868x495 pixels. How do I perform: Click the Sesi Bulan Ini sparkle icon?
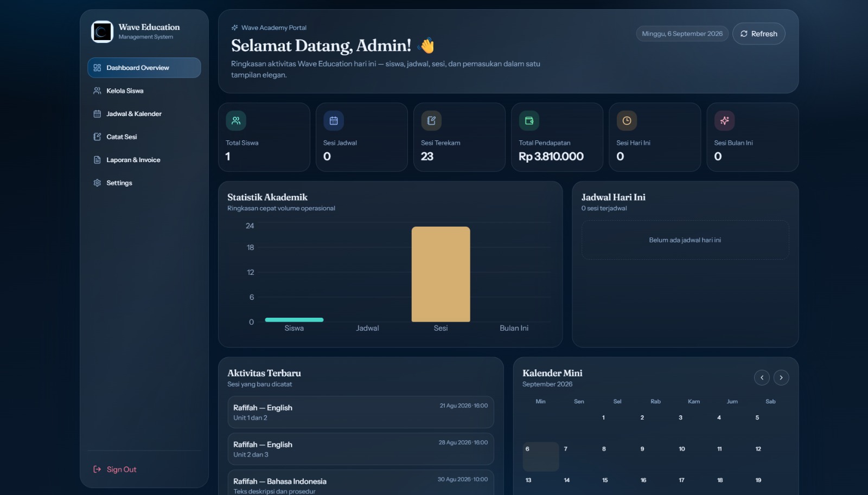(724, 120)
